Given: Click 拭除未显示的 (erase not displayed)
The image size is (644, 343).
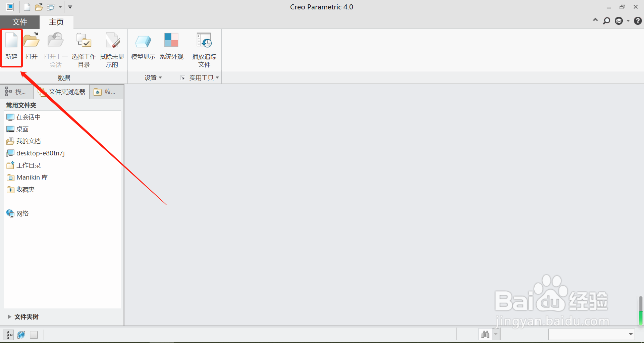Looking at the screenshot, I should click(112, 50).
